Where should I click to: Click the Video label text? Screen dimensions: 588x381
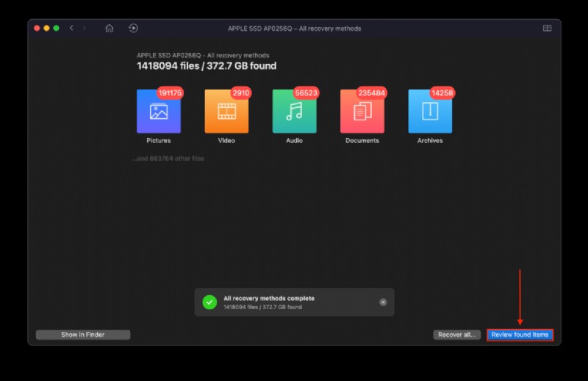[226, 140]
